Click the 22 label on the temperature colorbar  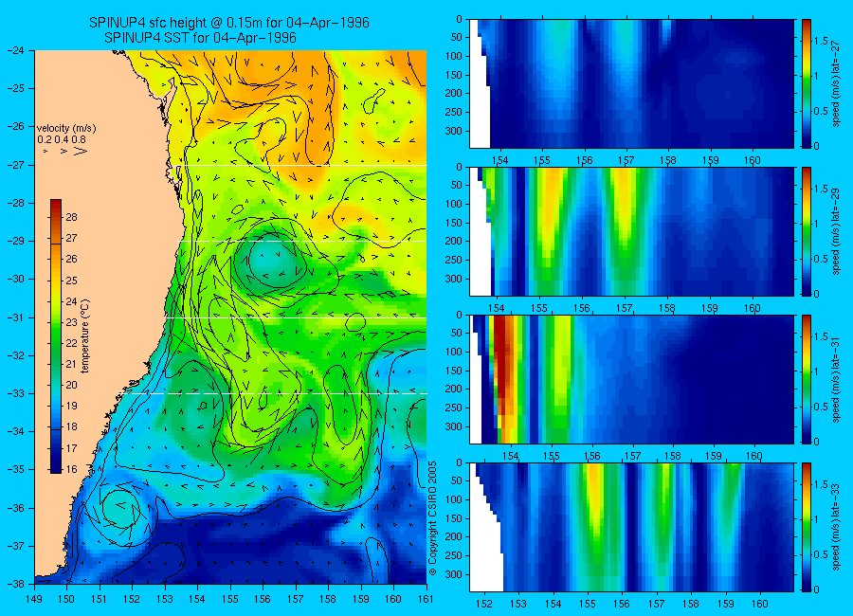(71, 343)
